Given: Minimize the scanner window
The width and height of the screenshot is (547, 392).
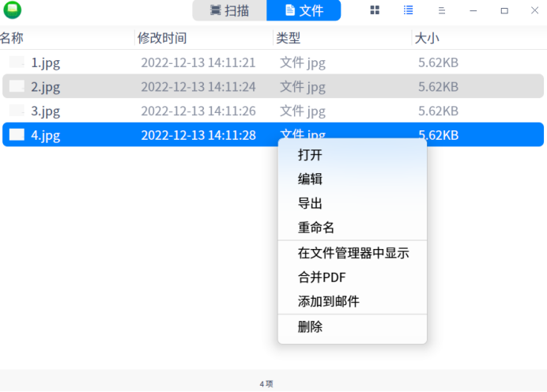Looking at the screenshot, I should (473, 11).
